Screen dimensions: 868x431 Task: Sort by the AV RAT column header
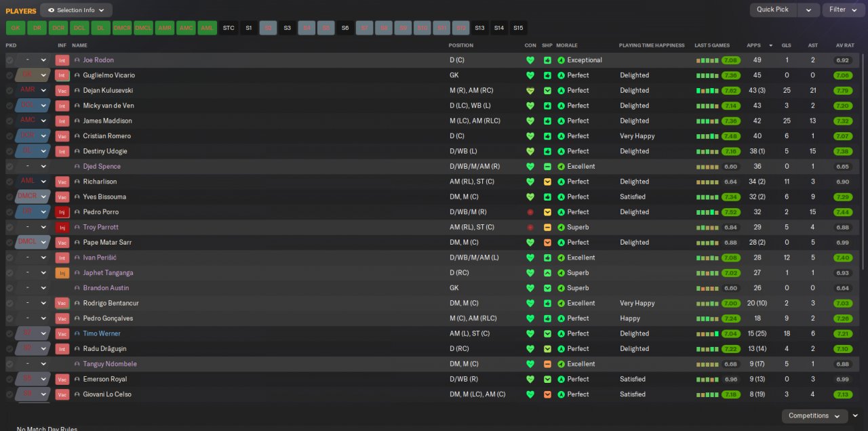pos(845,45)
